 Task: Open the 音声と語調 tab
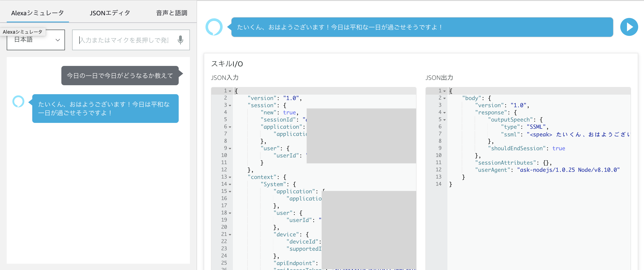tap(172, 13)
